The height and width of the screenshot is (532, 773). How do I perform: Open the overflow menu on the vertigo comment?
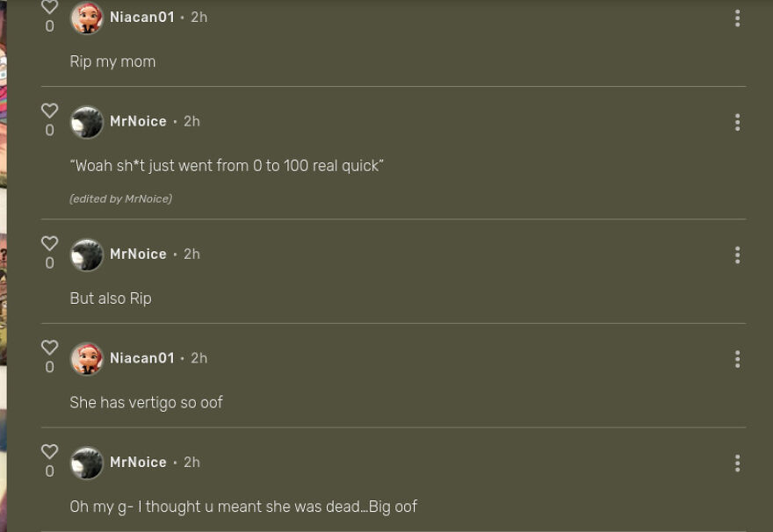737,358
